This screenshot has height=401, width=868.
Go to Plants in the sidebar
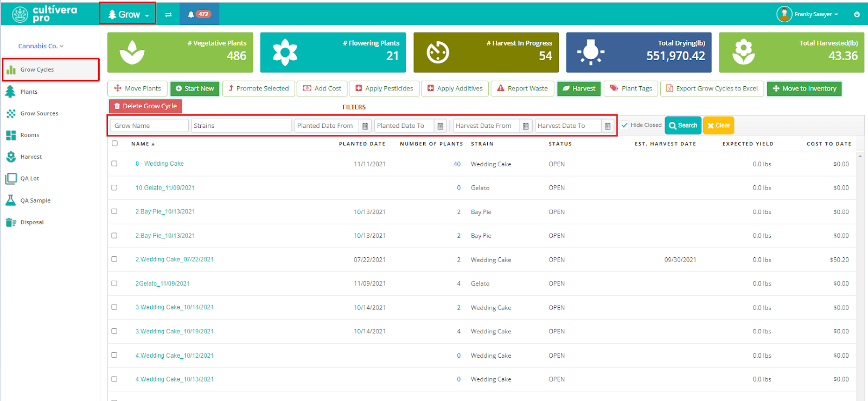pyautogui.click(x=29, y=92)
